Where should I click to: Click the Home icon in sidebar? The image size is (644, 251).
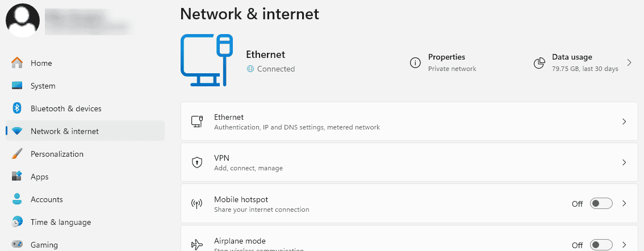17,63
